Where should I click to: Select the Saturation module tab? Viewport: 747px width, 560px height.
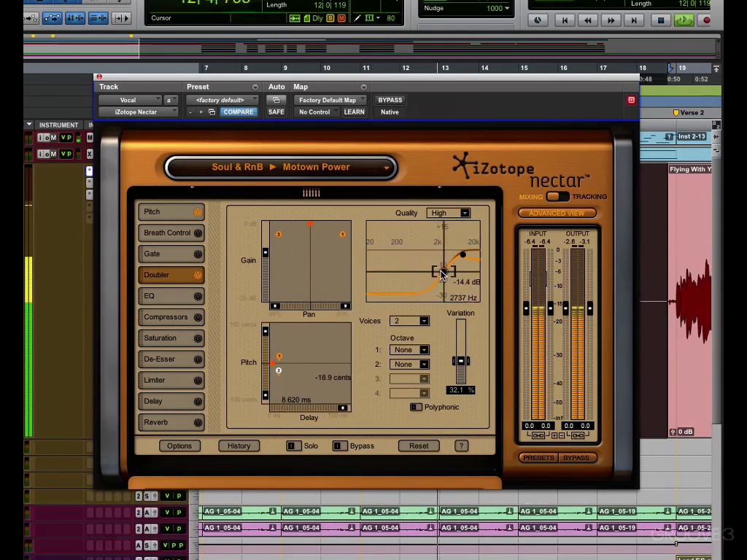point(171,338)
